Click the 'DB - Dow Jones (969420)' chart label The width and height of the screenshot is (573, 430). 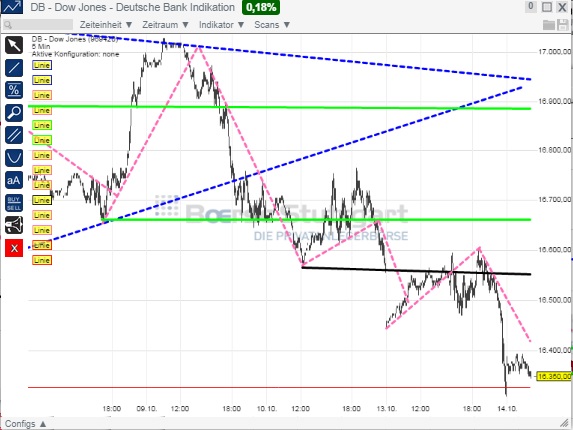[75, 39]
